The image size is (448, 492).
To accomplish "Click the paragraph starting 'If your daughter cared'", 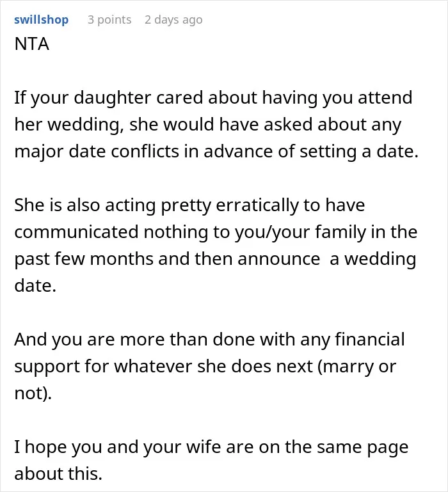I will tap(216, 124).
